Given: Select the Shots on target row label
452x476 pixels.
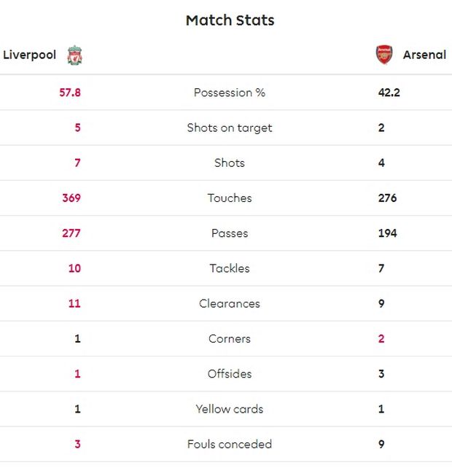Looking at the screenshot, I should [230, 128].
